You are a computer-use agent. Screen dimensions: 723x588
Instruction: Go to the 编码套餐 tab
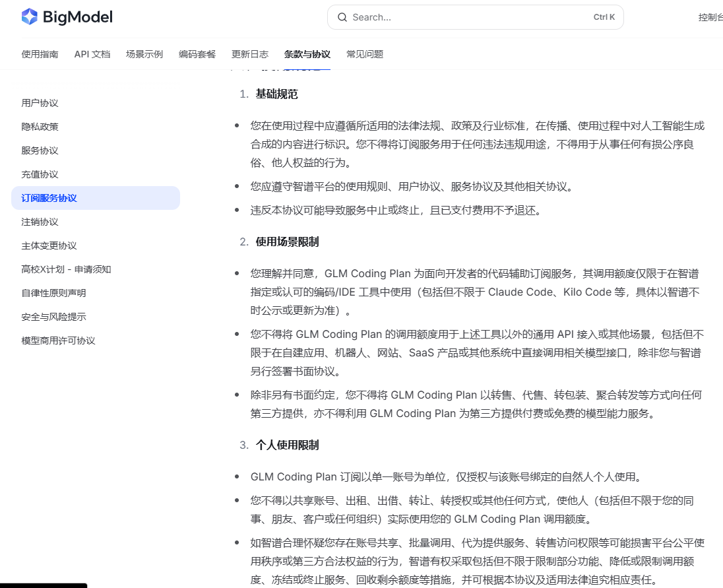(197, 54)
